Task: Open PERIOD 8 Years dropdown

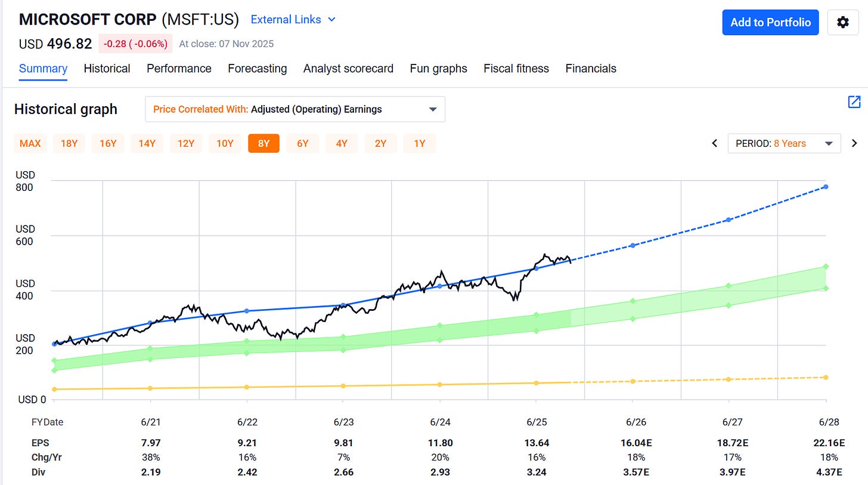Action: [784, 143]
